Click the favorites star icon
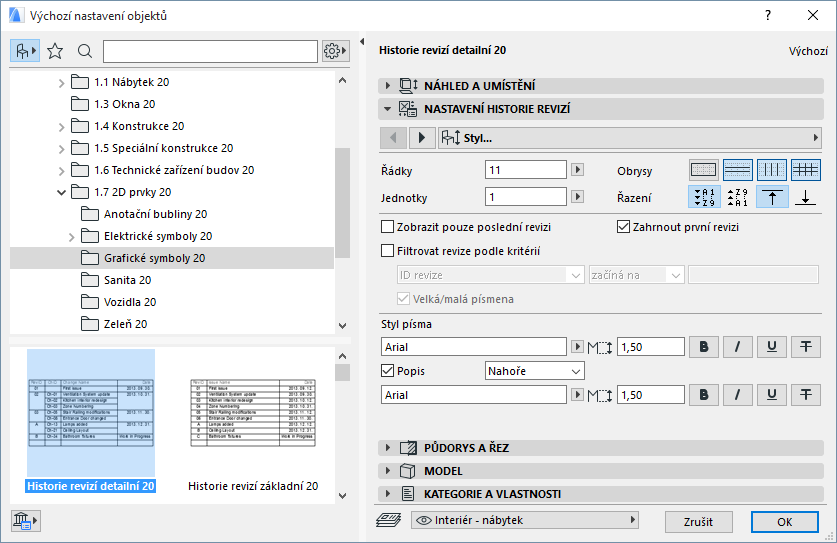The image size is (837, 543). pos(55,51)
